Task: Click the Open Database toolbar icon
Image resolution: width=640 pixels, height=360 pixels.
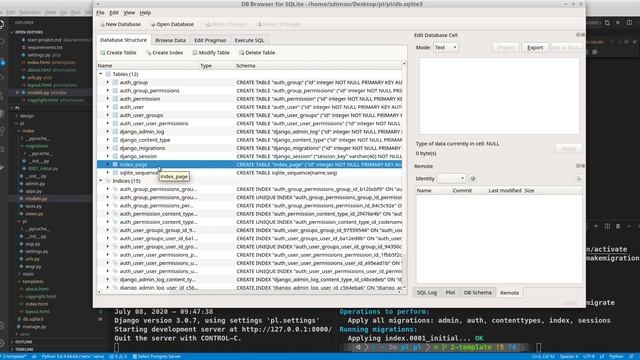Action: pyautogui.click(x=153, y=24)
